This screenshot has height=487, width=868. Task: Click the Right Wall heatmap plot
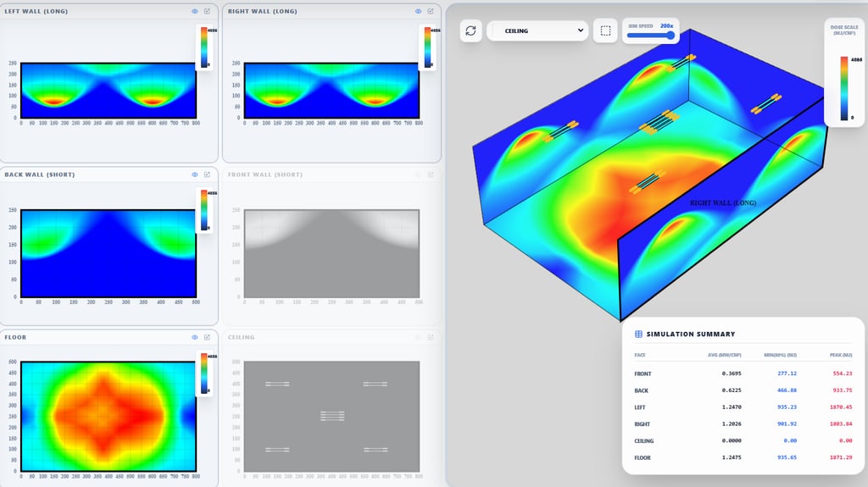[331, 91]
